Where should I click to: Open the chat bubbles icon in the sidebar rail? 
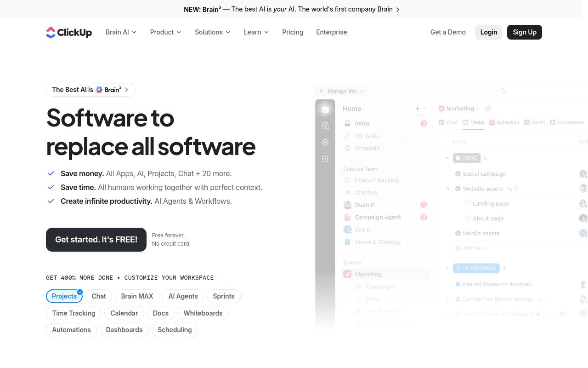(x=325, y=126)
